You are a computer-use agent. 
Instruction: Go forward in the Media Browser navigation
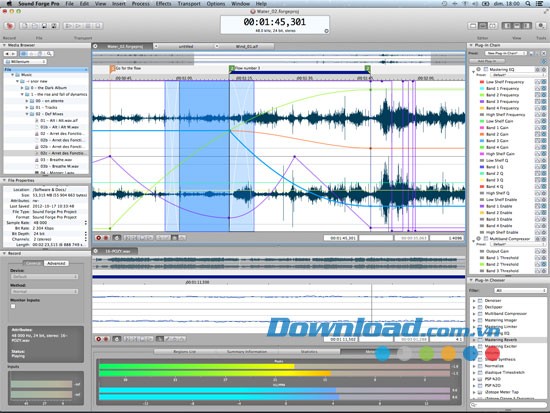click(x=13, y=54)
